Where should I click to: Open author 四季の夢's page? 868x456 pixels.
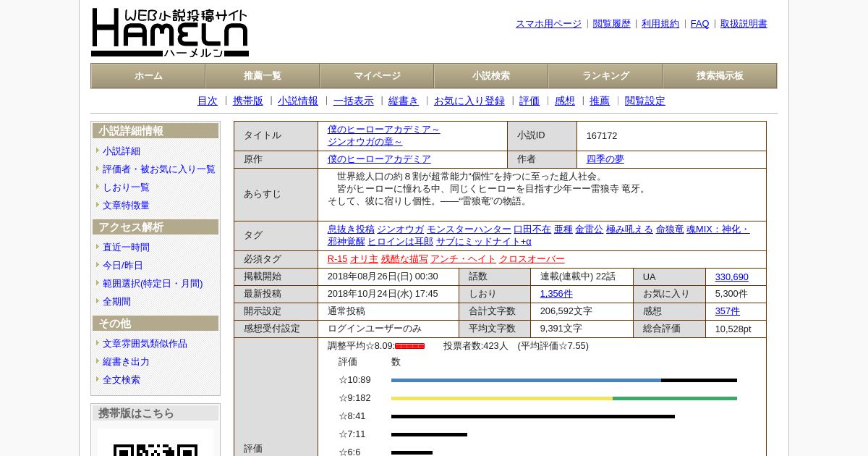605,159
